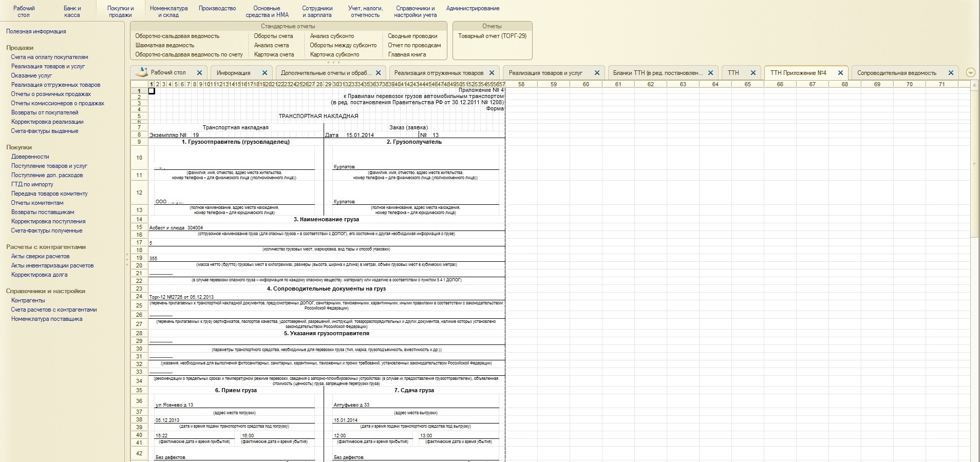Open Акты инвентаризации расчетов

52,265
